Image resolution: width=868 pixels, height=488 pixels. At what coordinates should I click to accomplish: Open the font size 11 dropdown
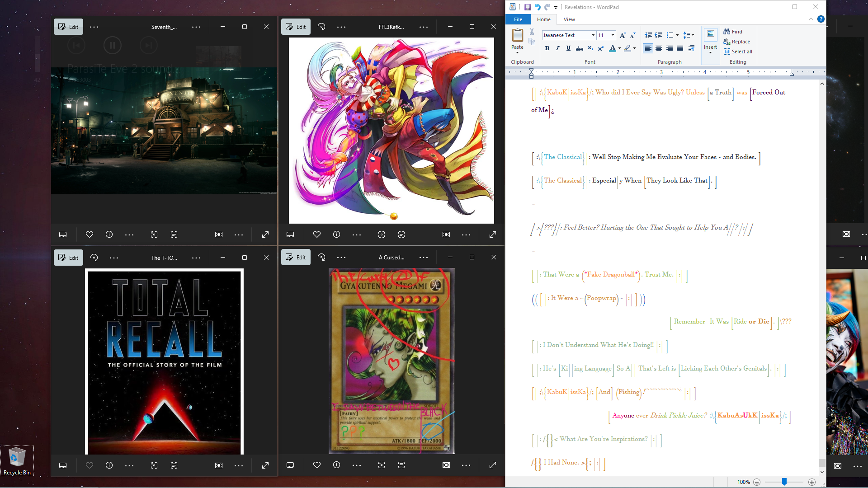[x=613, y=35]
